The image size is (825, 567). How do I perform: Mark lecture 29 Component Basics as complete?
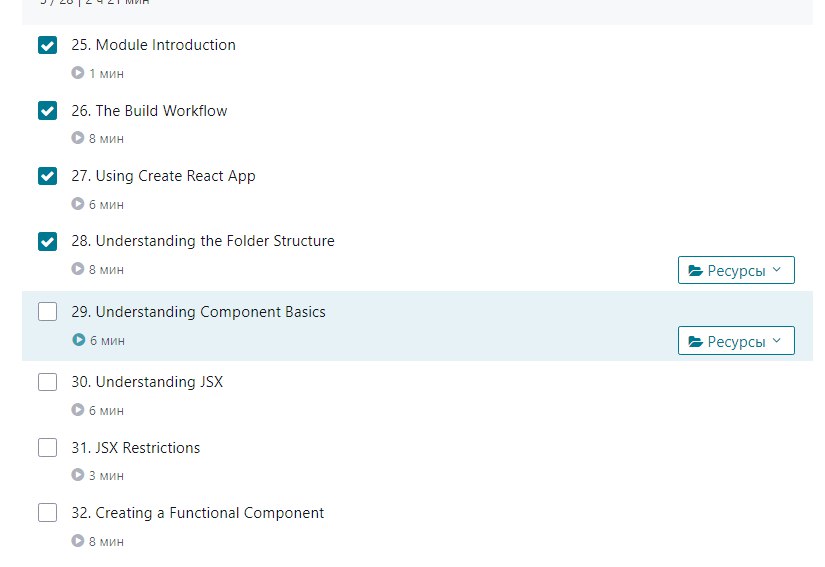(47, 312)
